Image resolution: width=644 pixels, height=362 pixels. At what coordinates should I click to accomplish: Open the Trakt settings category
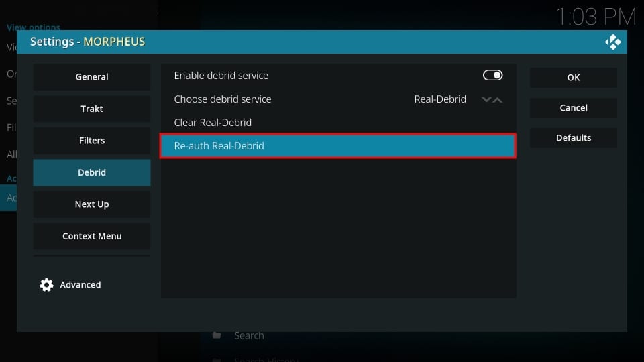(x=92, y=109)
